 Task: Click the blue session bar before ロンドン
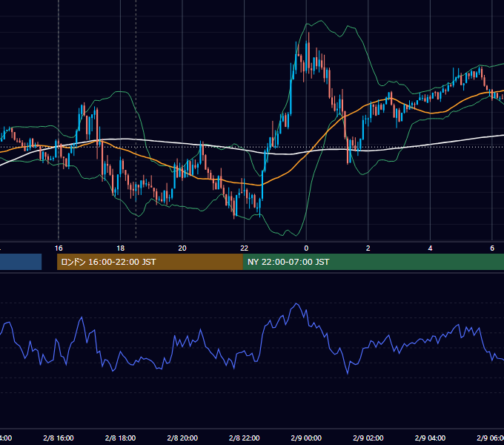coord(21,262)
